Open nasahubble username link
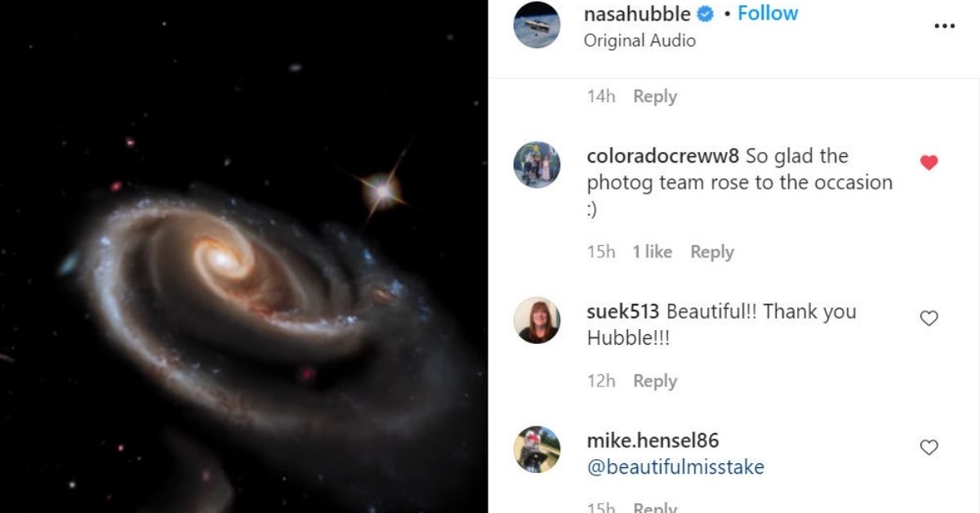 pos(637,14)
